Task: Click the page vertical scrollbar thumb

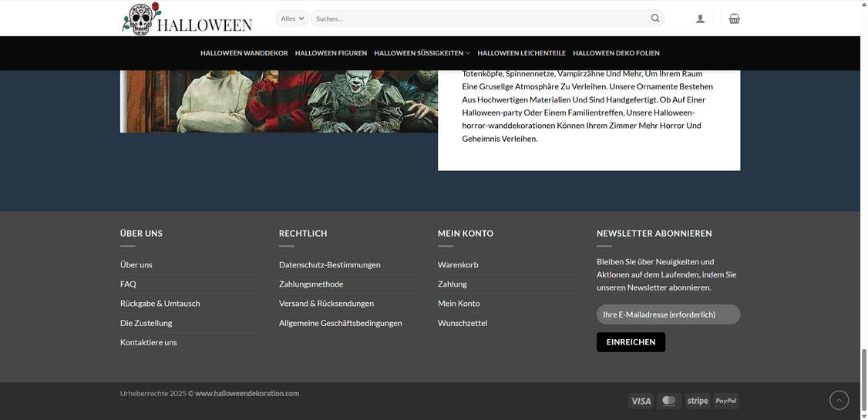Action: coord(864,380)
